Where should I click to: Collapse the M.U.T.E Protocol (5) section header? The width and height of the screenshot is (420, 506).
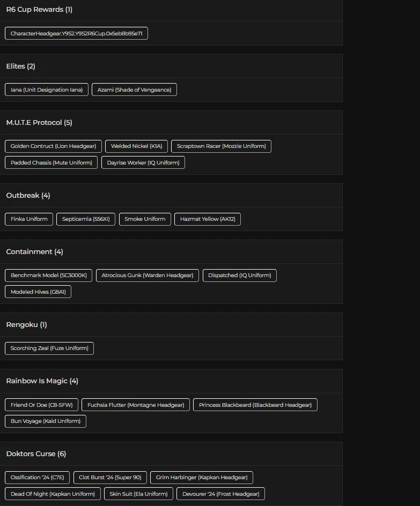[x=39, y=122]
